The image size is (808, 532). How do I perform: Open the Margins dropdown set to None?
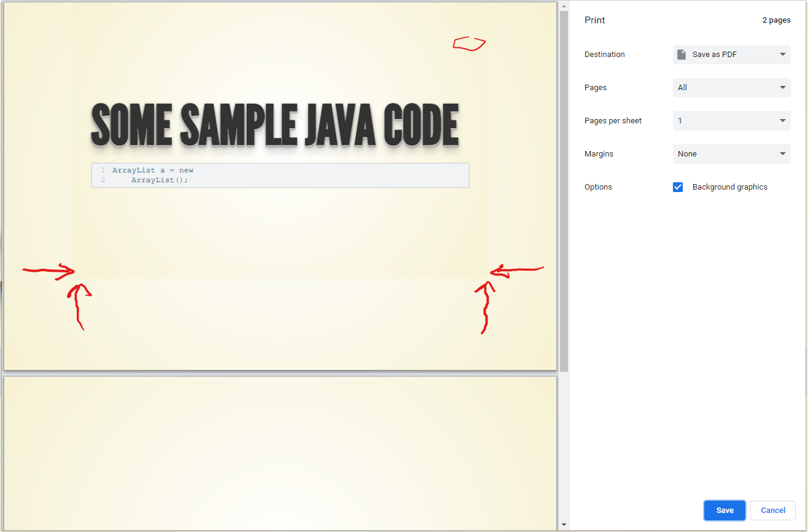pyautogui.click(x=732, y=154)
